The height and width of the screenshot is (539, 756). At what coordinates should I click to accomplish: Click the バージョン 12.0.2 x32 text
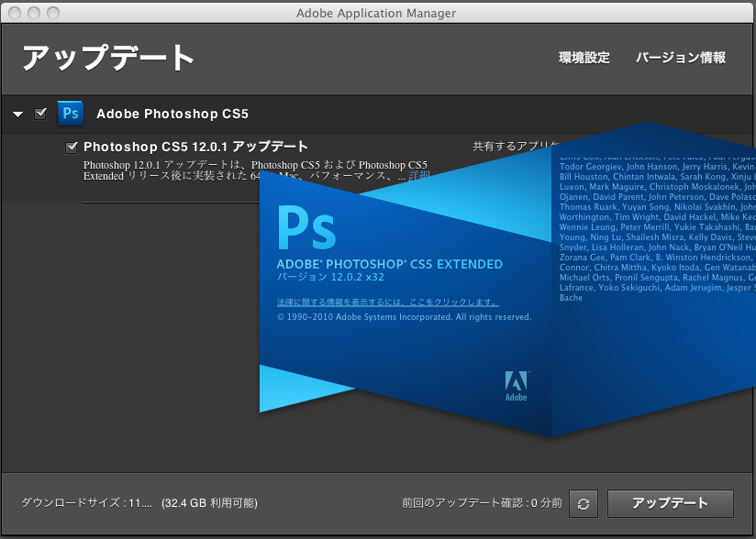pyautogui.click(x=330, y=277)
